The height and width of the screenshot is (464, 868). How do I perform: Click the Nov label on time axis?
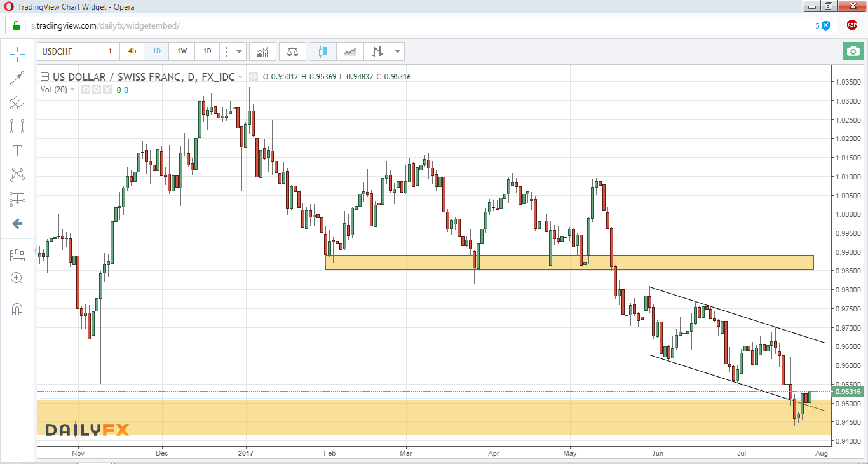point(78,453)
